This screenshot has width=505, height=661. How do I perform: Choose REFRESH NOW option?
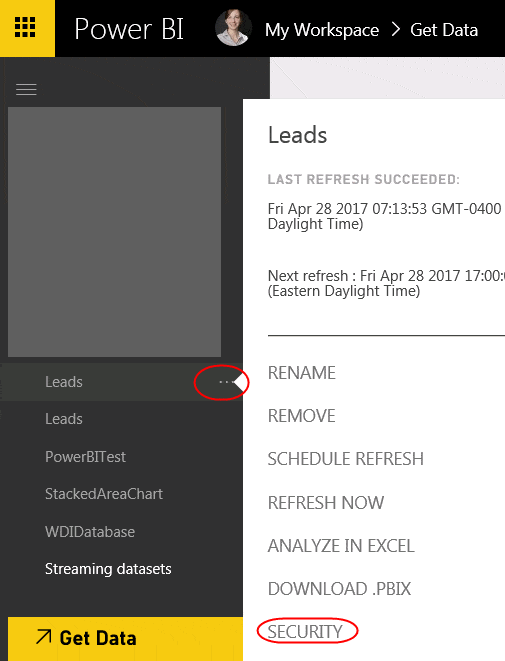tap(326, 502)
